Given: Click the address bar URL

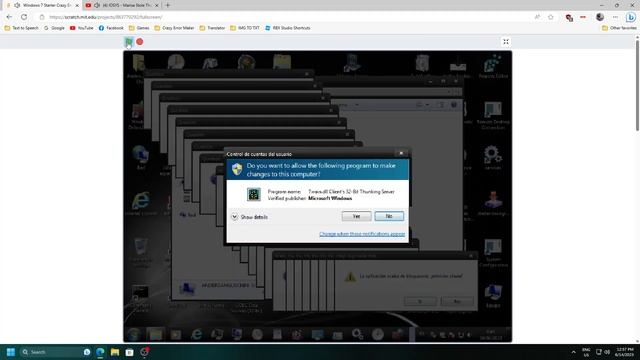Looking at the screenshot, I should point(106,17).
